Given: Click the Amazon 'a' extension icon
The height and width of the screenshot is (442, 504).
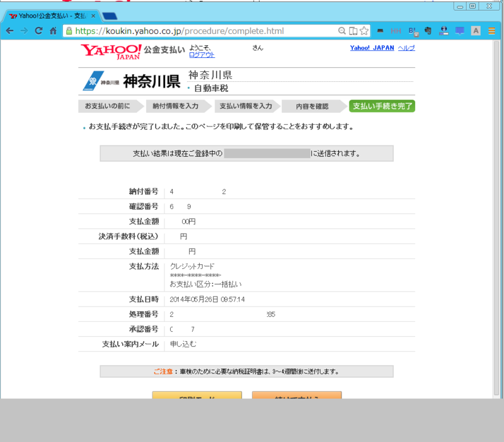Looking at the screenshot, I should pyautogui.click(x=444, y=31).
